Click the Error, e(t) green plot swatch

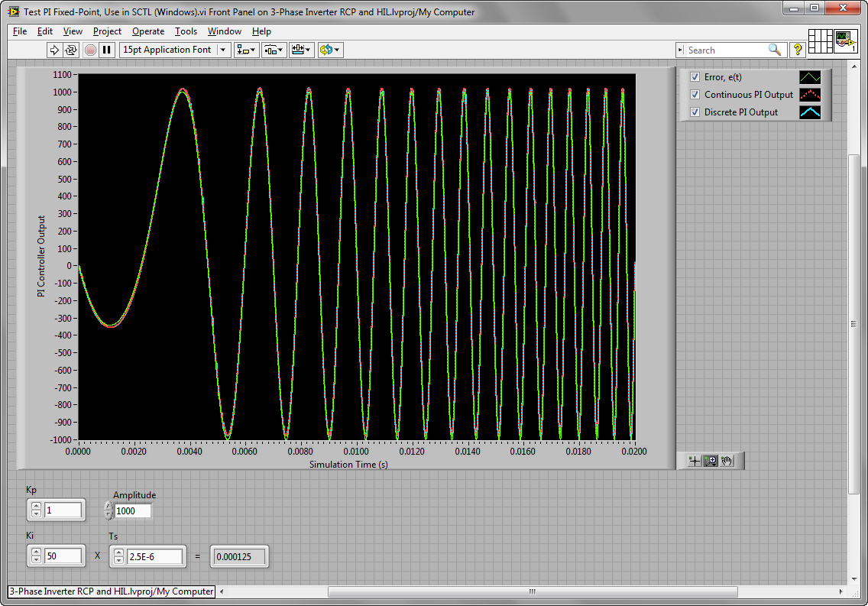[x=810, y=77]
